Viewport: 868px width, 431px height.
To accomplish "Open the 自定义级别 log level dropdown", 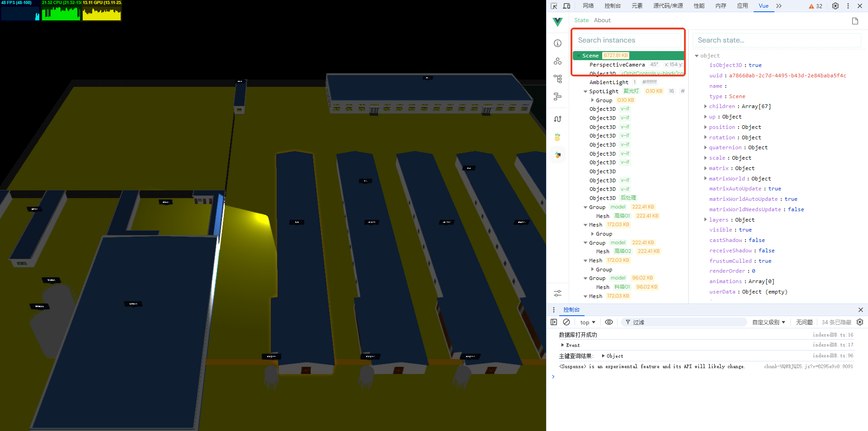I will (769, 322).
